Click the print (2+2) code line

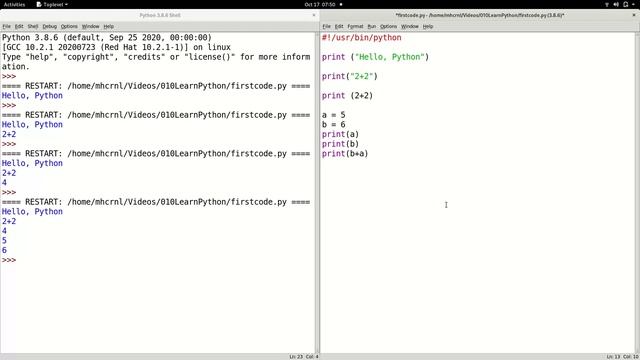pyautogui.click(x=347, y=96)
